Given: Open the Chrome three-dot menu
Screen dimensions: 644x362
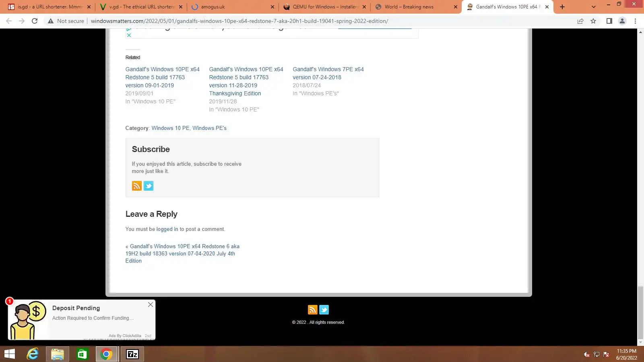Looking at the screenshot, I should (636, 21).
